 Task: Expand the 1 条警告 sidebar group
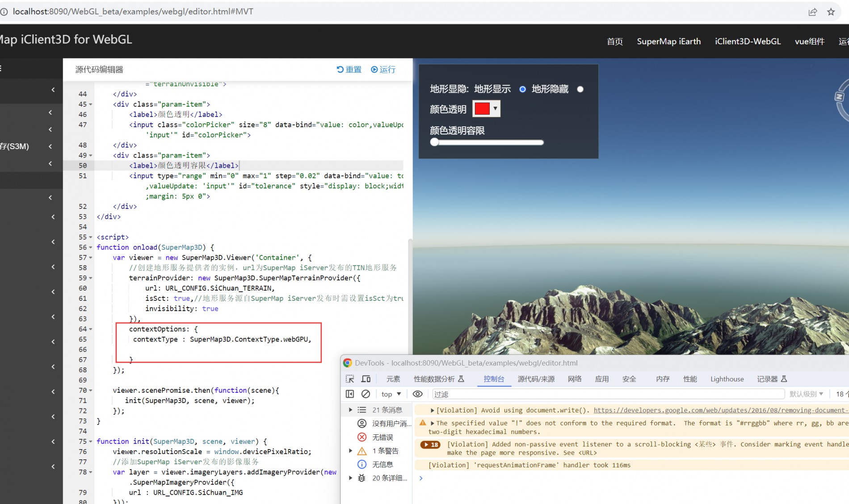tap(351, 451)
